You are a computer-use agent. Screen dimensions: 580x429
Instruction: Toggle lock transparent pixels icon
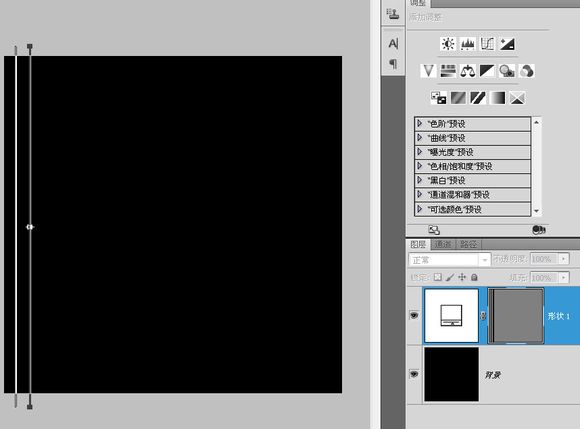click(438, 277)
